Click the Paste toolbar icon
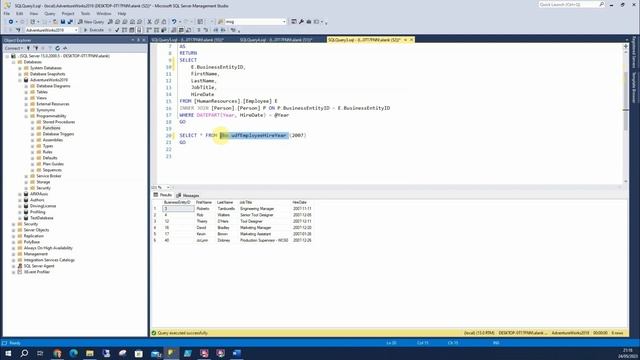This screenshot has height=360, width=640. (x=164, y=22)
